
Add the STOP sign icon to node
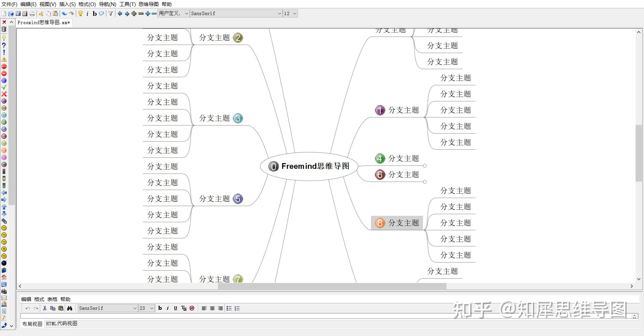pyautogui.click(x=4, y=66)
